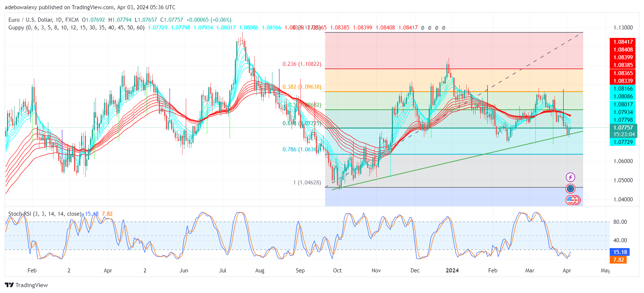This screenshot has height=293, width=644.
Task: Click the Dec label on time axis
Action: click(x=415, y=271)
